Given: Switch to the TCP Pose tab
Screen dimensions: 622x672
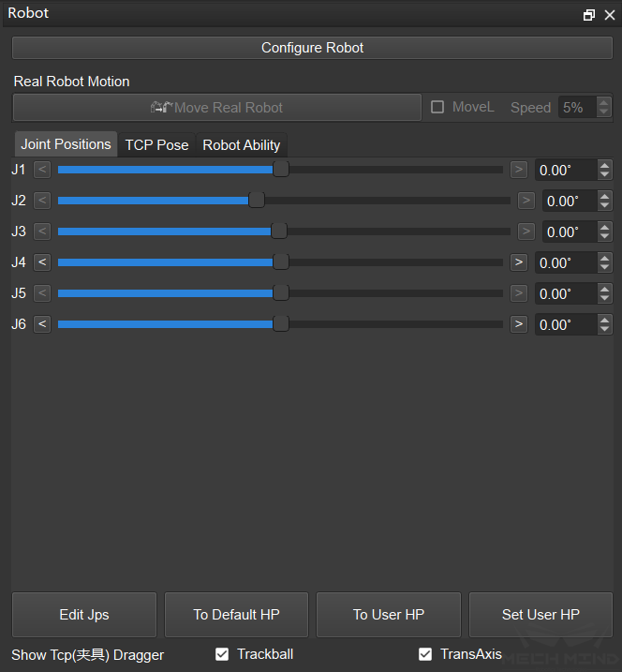Looking at the screenshot, I should (156, 145).
